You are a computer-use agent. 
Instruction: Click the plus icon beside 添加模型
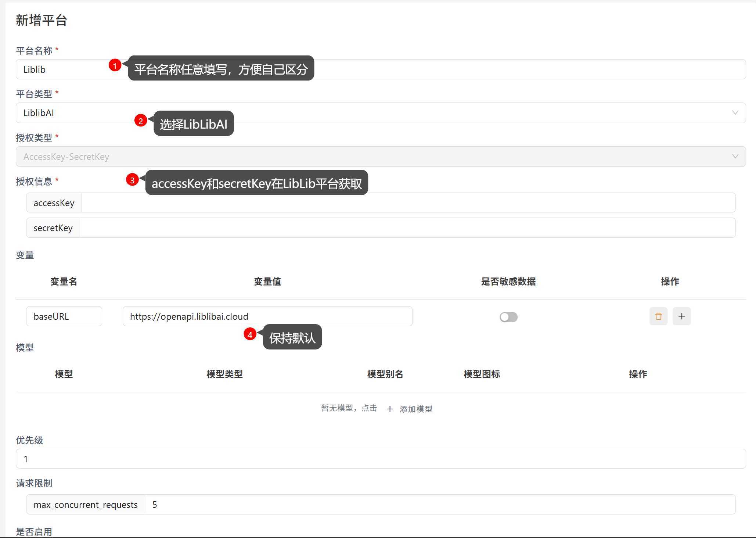[x=390, y=409]
